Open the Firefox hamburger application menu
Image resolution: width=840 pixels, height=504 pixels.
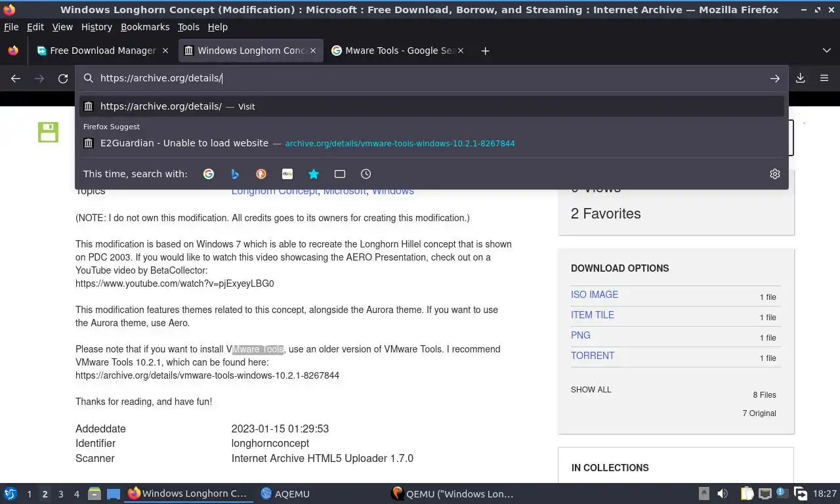coord(824,78)
